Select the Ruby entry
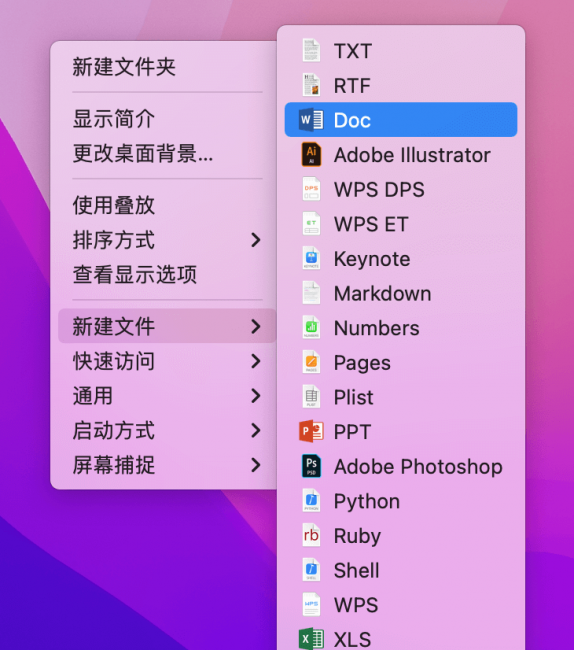This screenshot has height=650, width=574. click(x=401, y=535)
